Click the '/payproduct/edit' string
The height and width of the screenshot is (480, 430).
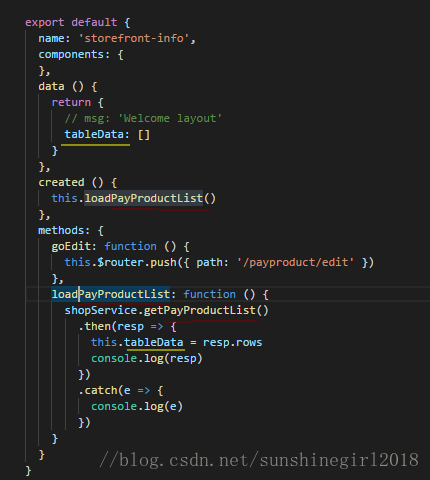pyautogui.click(x=295, y=263)
